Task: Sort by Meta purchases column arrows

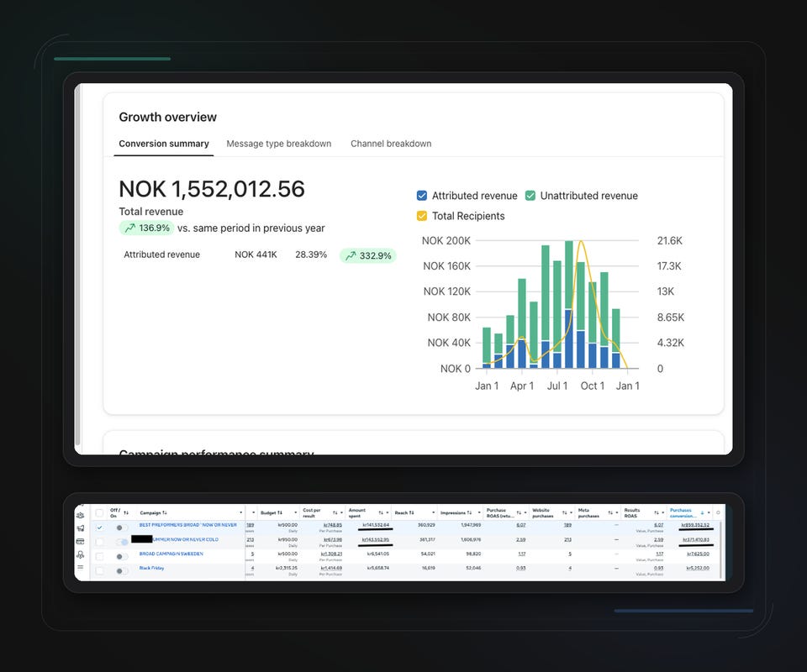Action: pos(610,512)
